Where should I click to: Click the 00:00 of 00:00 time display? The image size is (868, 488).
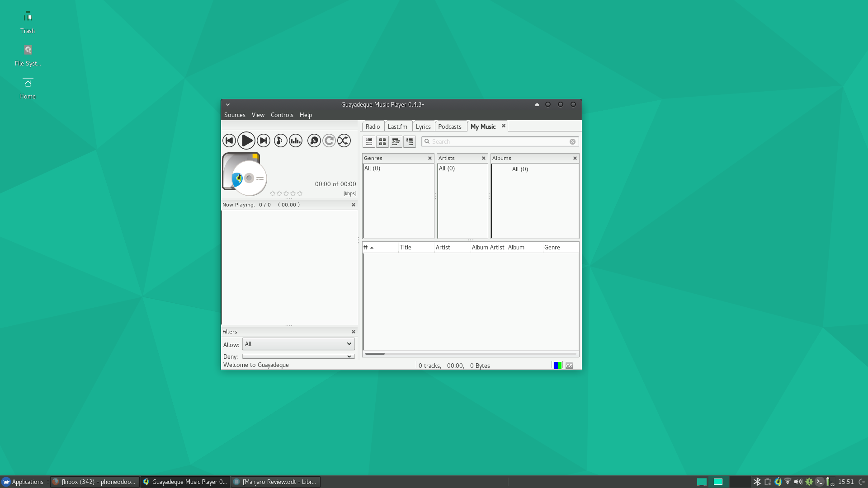pyautogui.click(x=335, y=184)
